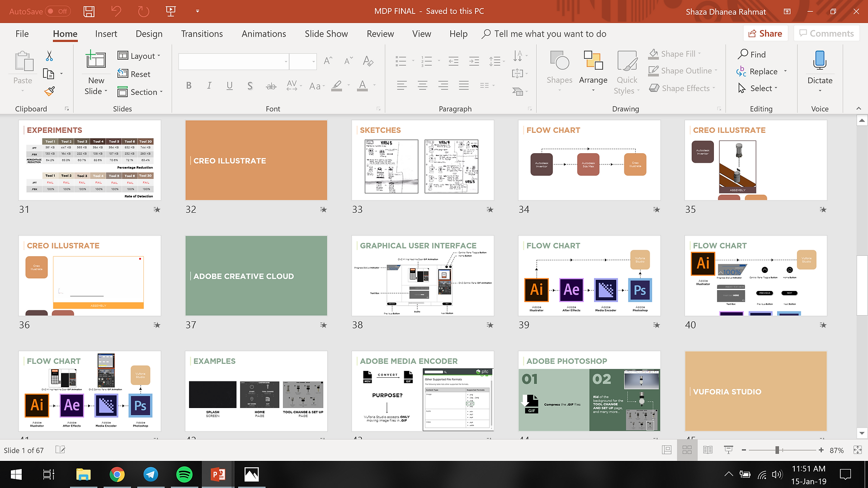
Task: Click the Cut scissors icon
Action: coord(49,56)
